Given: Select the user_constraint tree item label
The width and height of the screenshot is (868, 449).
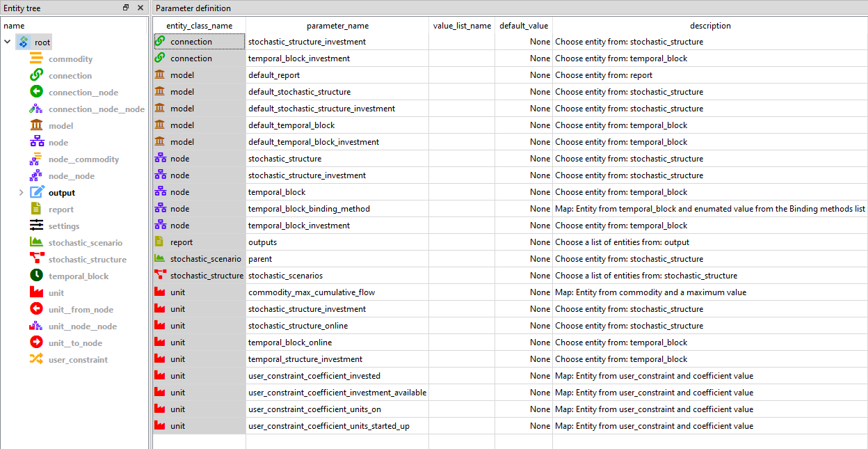Looking at the screenshot, I should [78, 360].
